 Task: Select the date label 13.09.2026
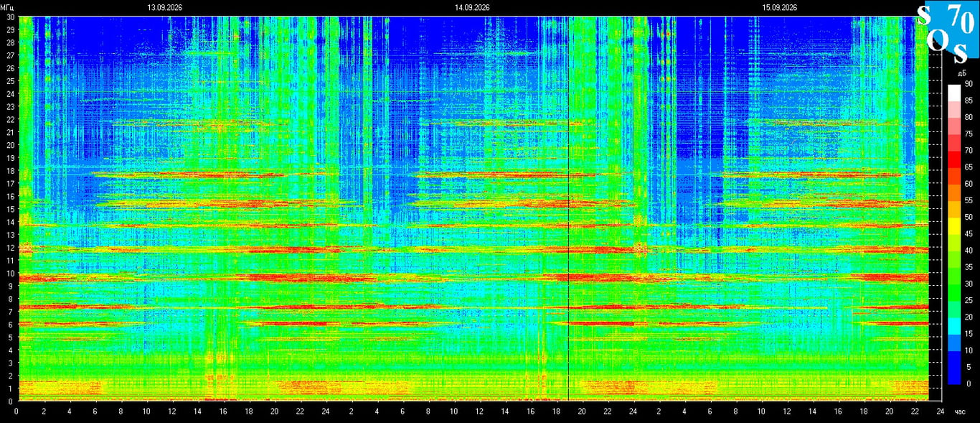165,7
